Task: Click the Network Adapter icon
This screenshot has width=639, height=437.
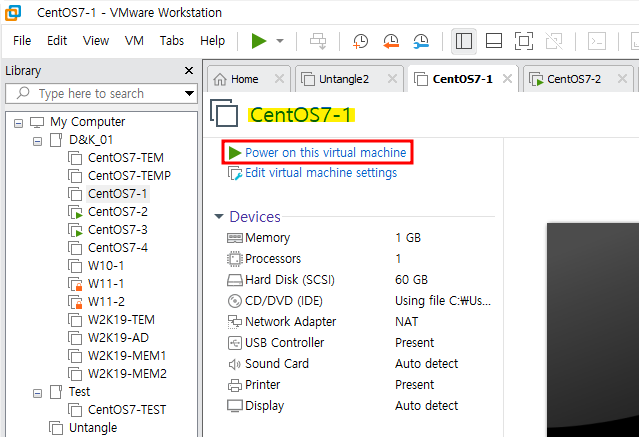Action: coord(235,322)
